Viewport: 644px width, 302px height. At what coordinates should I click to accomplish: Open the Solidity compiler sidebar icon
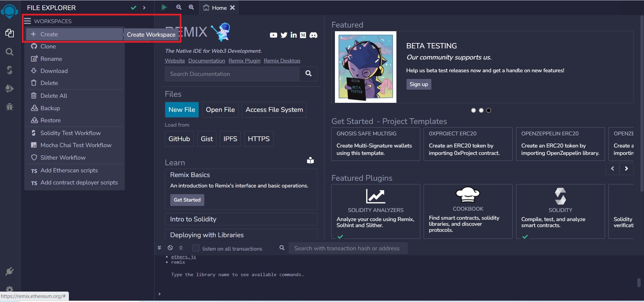point(9,70)
